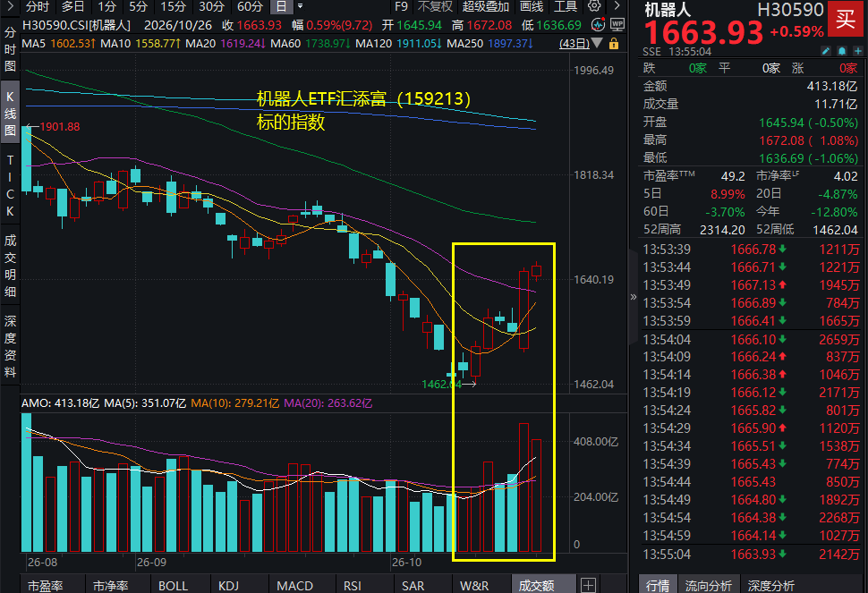868x593 pixels.
Task: Open the daily period dropdown arrow
Action: tap(300, 6)
